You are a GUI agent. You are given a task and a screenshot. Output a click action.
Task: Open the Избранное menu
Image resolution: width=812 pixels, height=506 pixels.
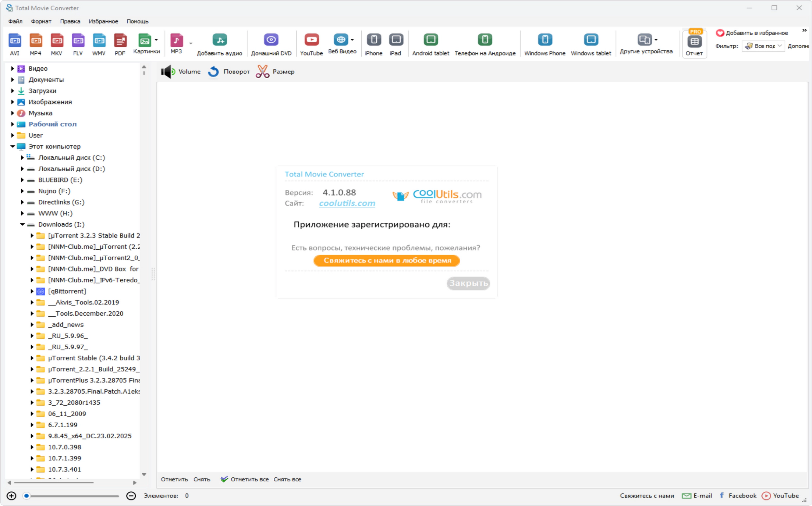(x=103, y=21)
